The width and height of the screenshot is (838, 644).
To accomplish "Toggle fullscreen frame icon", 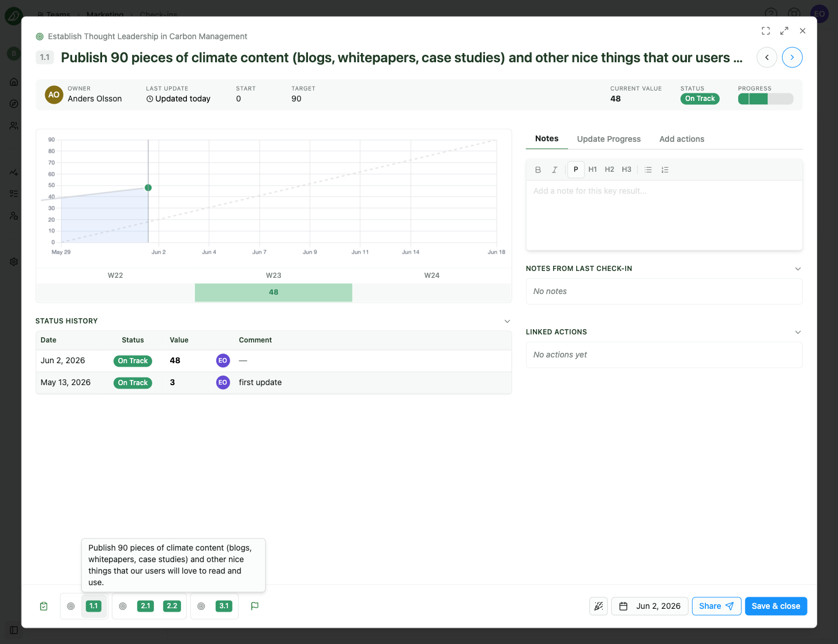I will (766, 31).
